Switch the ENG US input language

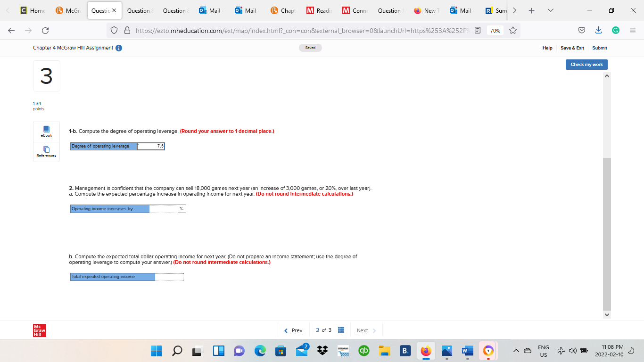pos(543,351)
